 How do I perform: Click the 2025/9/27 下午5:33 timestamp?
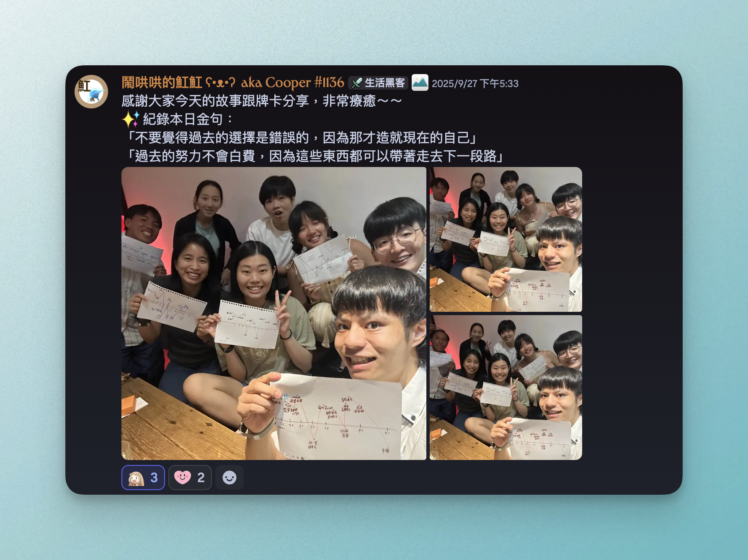click(x=475, y=84)
